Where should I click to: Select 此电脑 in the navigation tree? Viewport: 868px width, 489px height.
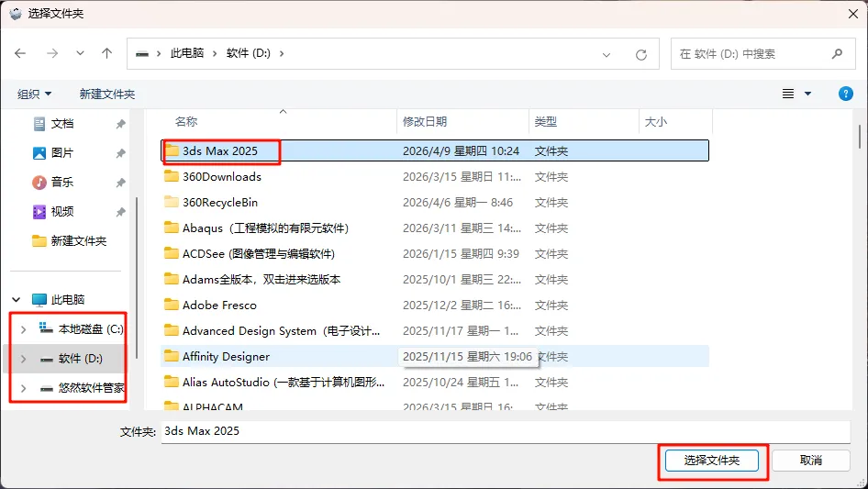tap(68, 300)
